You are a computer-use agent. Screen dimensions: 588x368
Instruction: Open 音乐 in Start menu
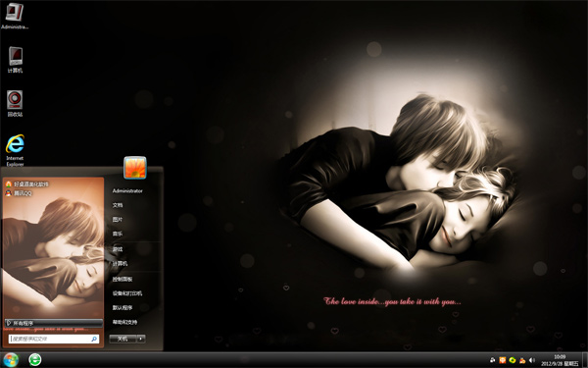coord(118,234)
